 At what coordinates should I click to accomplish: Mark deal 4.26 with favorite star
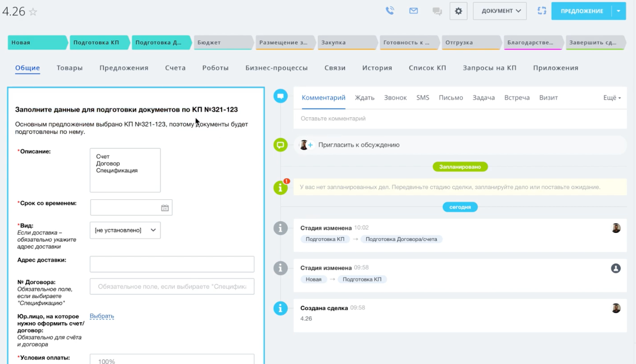point(33,12)
